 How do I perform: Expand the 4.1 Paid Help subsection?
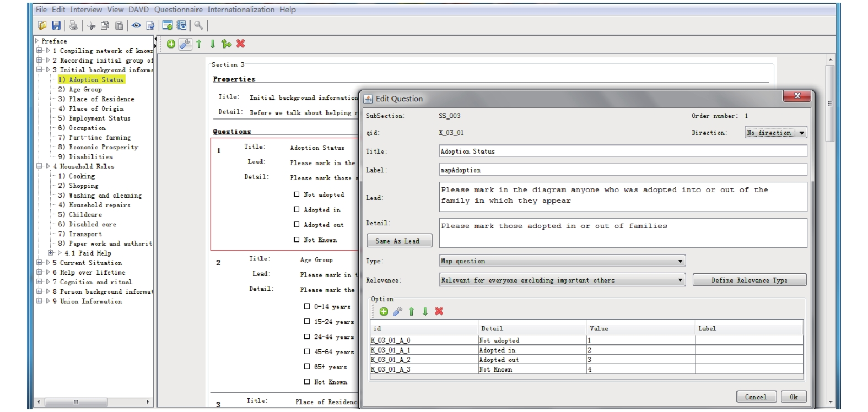pos(51,253)
